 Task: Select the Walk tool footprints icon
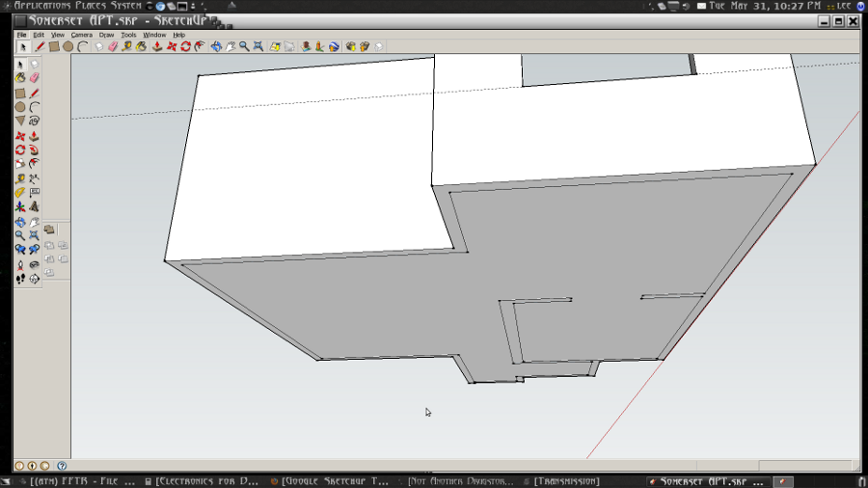point(20,279)
